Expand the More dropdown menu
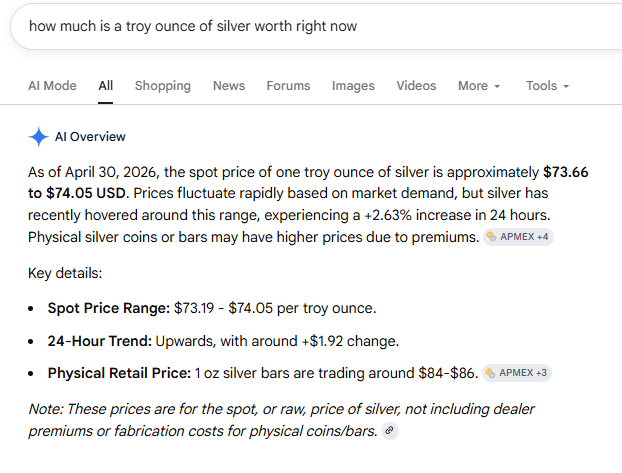 pyautogui.click(x=479, y=86)
